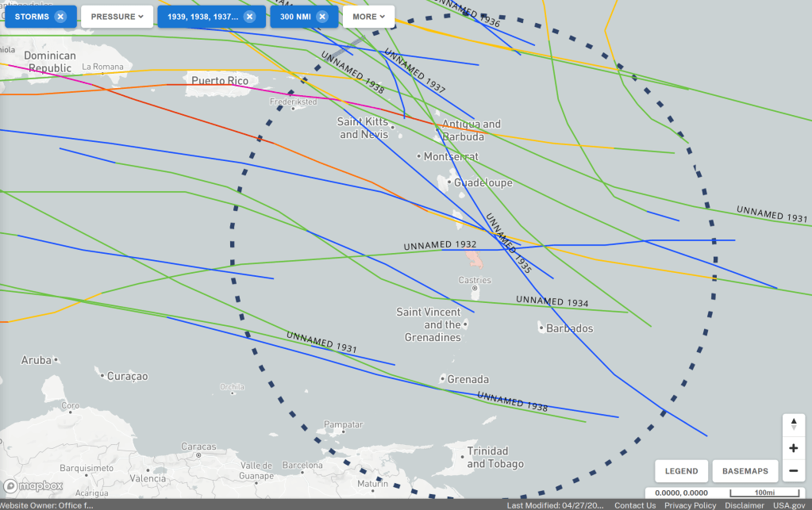
Task: Click the UNNAMED 1935 track label
Action: 508,243
